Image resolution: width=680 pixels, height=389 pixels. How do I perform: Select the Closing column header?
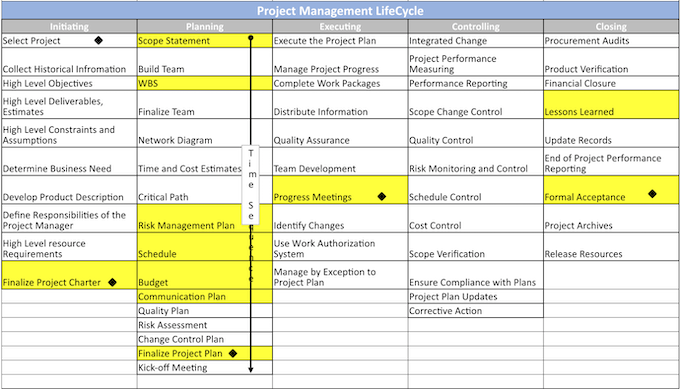pyautogui.click(x=611, y=26)
